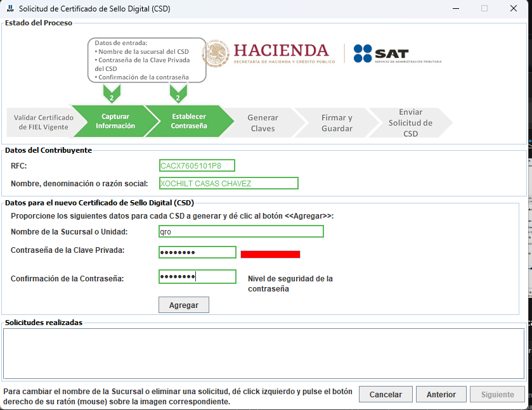Click the 'Nombre, denominación o razón social:' label

79,184
